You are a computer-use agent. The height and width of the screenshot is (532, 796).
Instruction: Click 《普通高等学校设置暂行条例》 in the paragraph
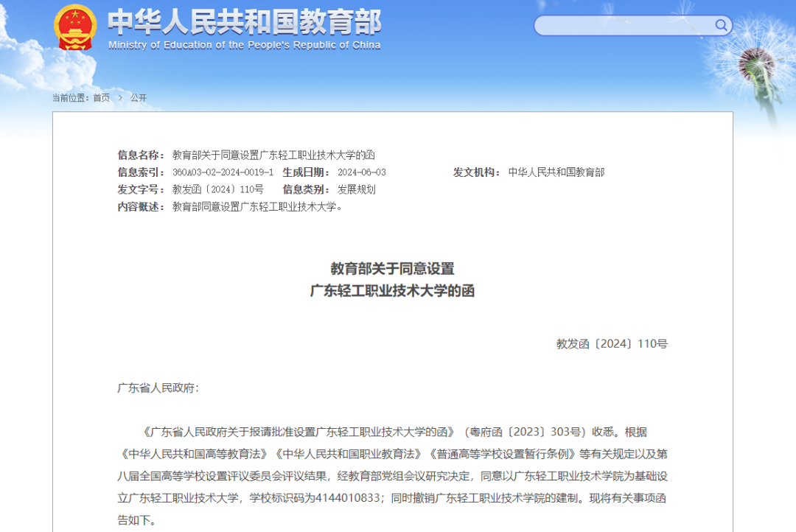[503, 454]
